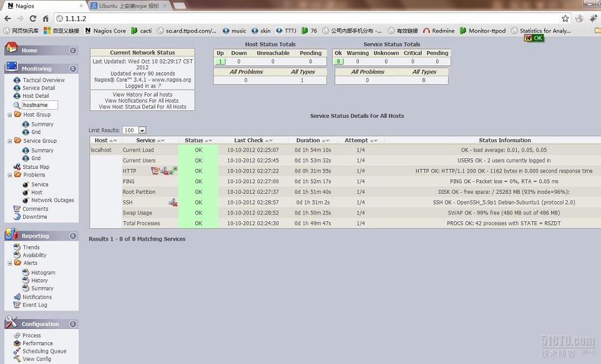Open Service Detail in the sidebar

pos(39,88)
